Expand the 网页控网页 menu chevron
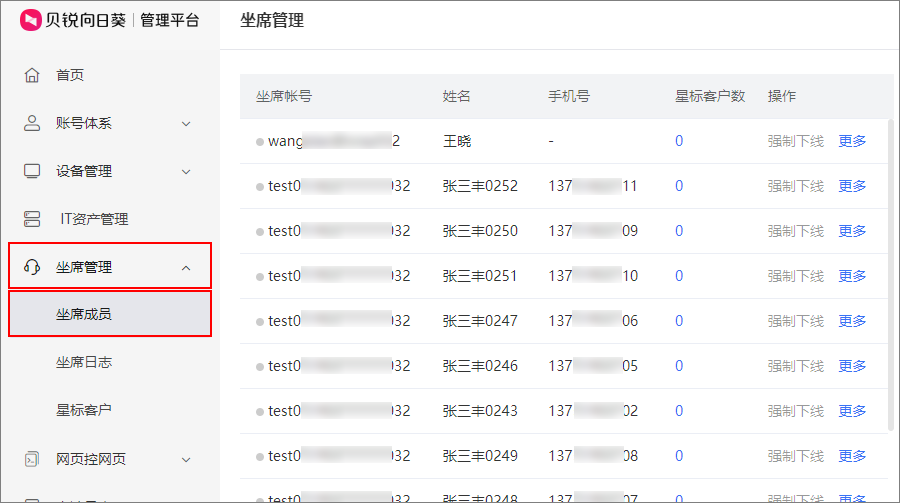This screenshot has height=503, width=900. pyautogui.click(x=186, y=460)
